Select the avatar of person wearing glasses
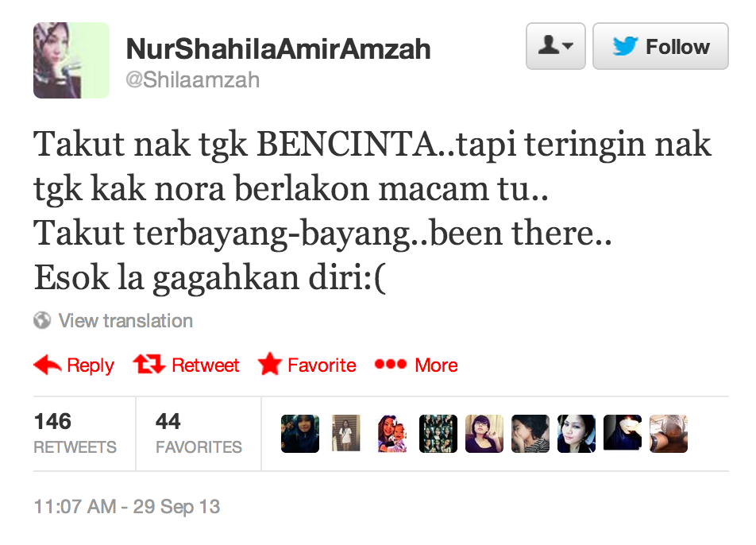 pos(484,434)
